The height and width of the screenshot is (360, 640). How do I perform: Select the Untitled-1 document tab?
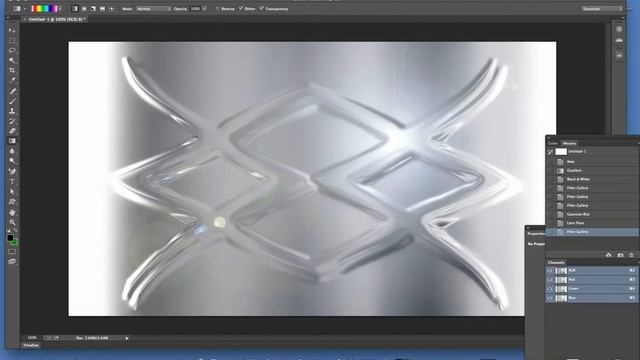click(55, 19)
